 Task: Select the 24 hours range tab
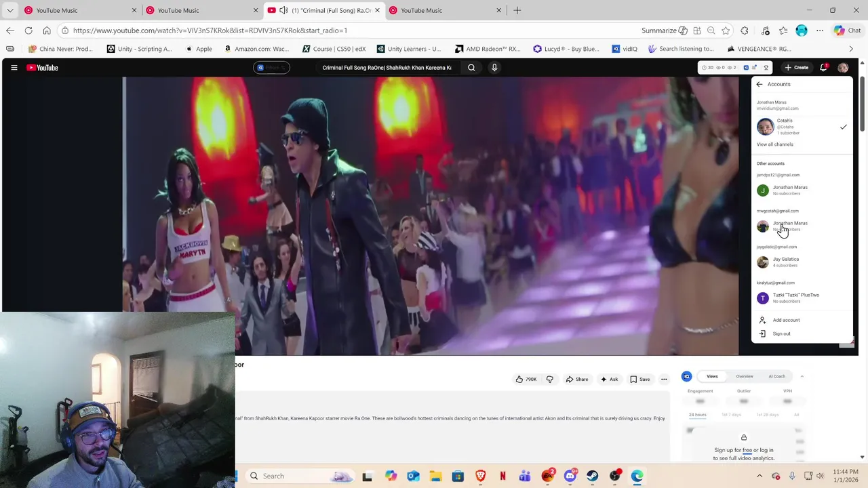coord(697,415)
